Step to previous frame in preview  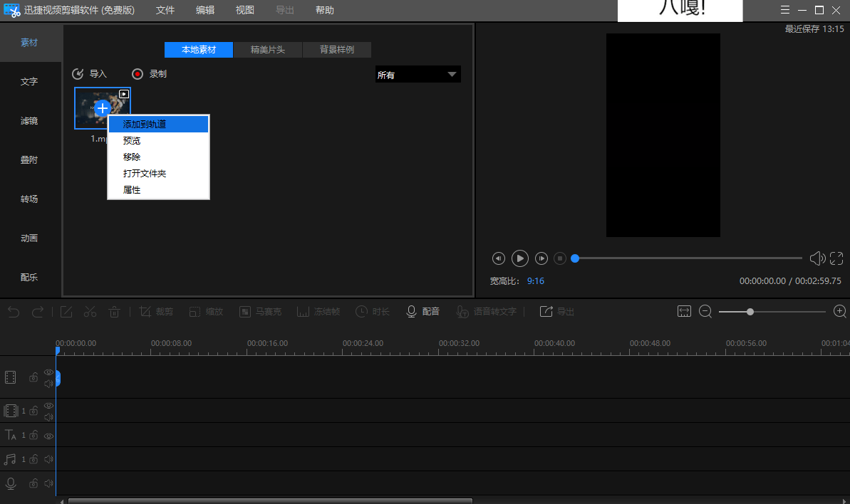(x=498, y=258)
